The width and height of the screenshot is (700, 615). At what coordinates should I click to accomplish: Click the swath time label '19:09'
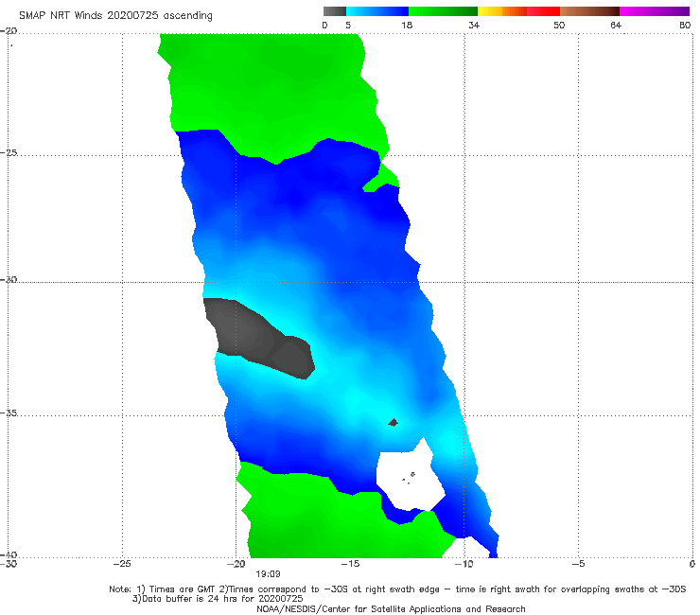pos(268,574)
